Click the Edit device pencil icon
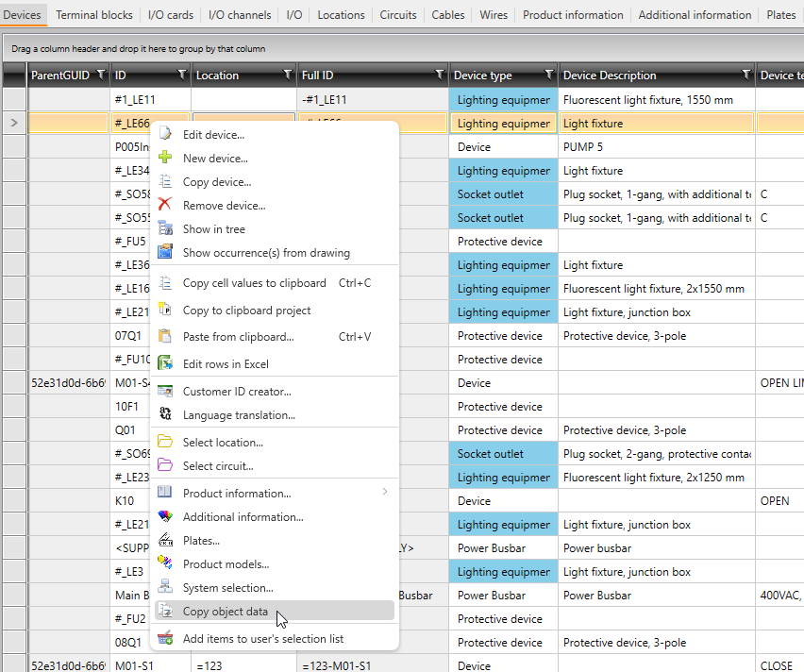804x672 pixels. click(x=165, y=135)
